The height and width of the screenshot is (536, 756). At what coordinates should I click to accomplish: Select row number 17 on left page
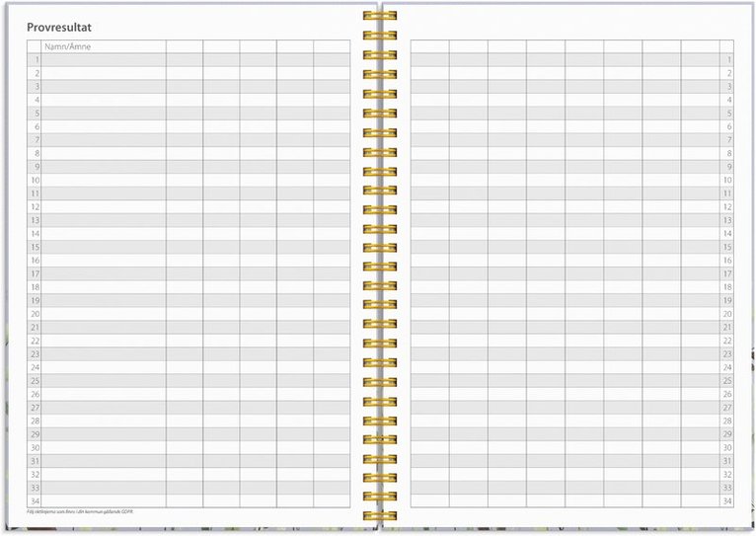coord(35,273)
